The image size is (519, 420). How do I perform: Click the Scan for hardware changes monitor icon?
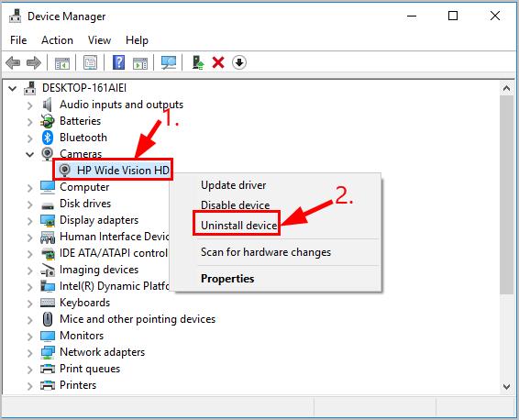169,62
